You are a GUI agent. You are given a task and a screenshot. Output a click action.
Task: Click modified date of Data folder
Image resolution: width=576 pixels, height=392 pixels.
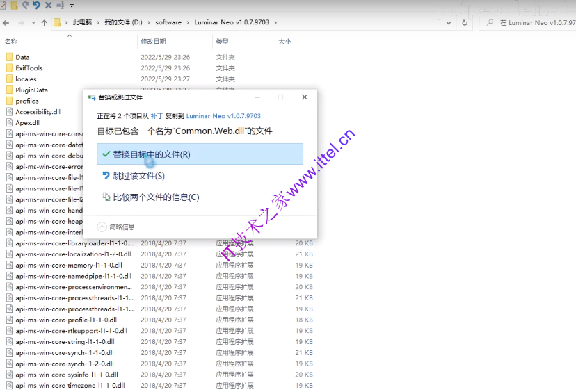click(x=166, y=57)
